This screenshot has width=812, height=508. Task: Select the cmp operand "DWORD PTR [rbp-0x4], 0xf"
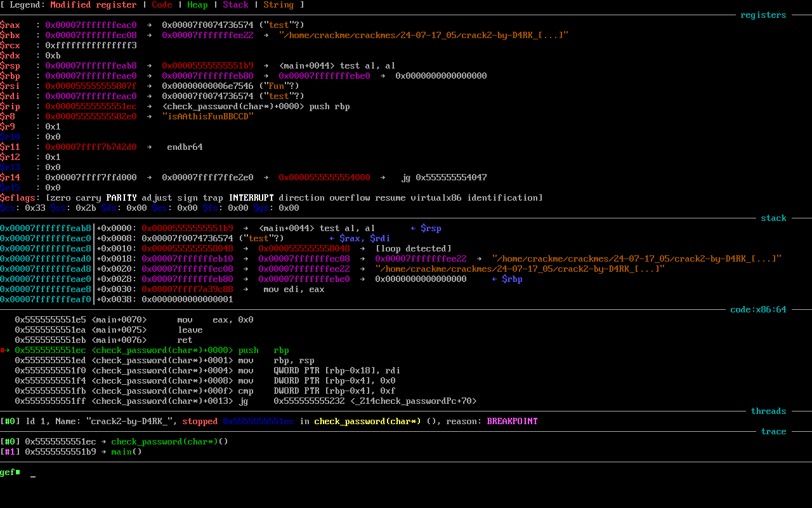[334, 391]
